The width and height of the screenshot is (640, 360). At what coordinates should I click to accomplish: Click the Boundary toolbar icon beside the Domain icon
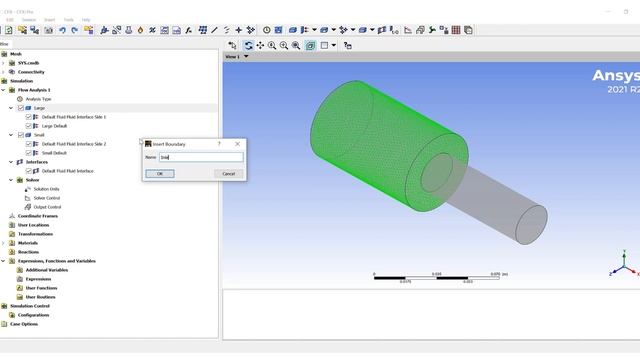[x=304, y=30]
